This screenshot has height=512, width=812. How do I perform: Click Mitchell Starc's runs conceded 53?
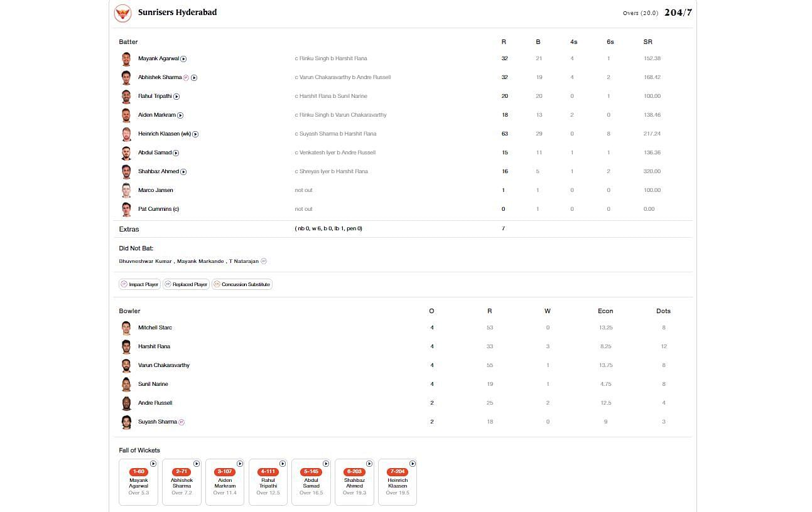[x=490, y=328]
